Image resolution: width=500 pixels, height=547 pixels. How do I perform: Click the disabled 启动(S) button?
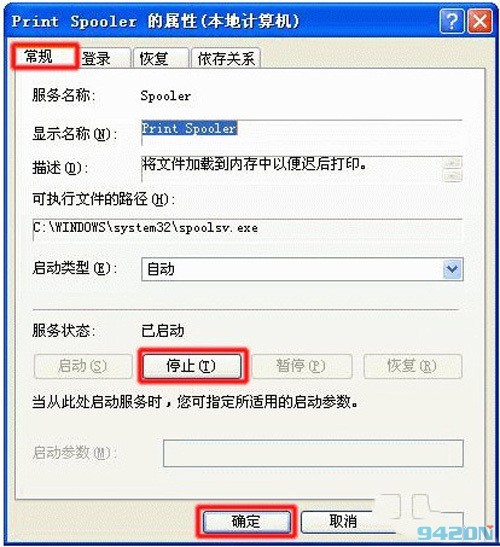[83, 366]
